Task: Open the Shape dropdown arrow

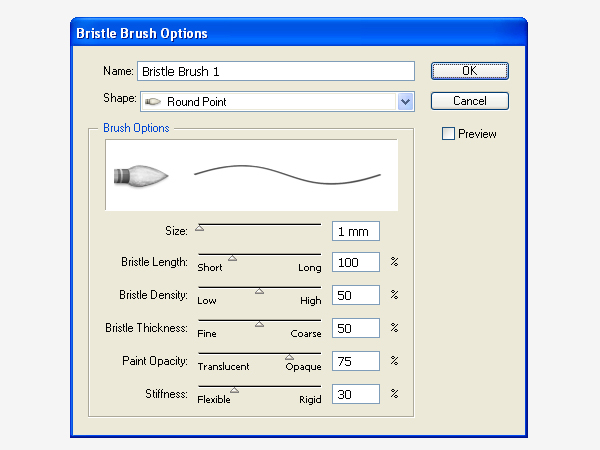Action: click(405, 102)
